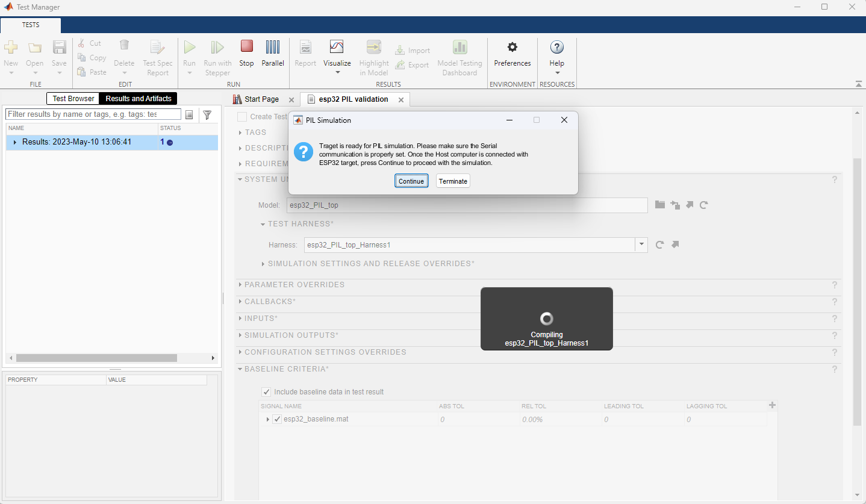Click the plus icon to add baseline criteria

(772, 405)
